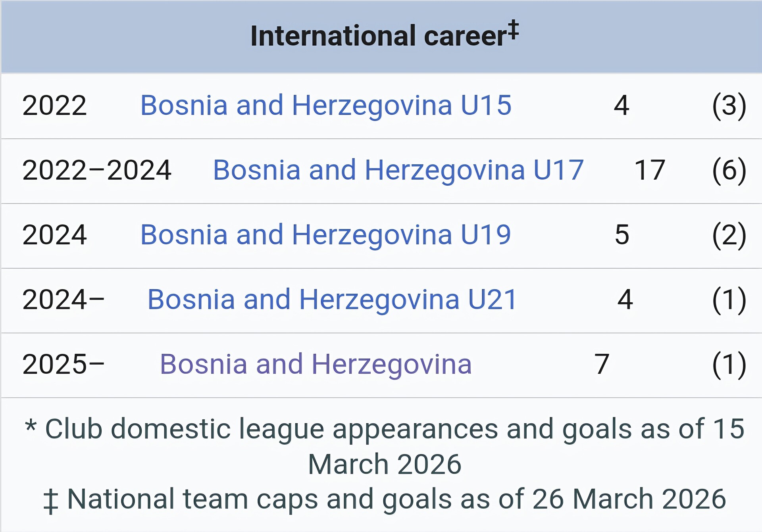This screenshot has height=532, width=762.
Task: Follow the Bosnia and Herzegovina U19 link
Action: click(325, 235)
